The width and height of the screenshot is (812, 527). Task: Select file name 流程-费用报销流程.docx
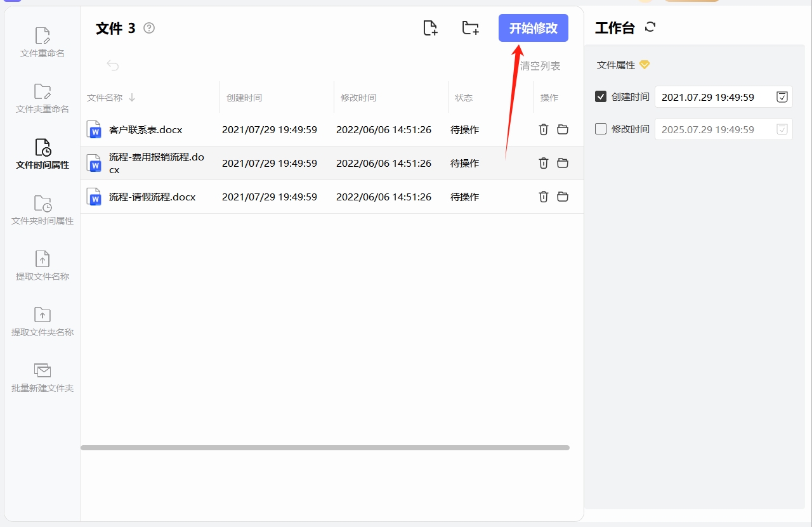click(x=157, y=163)
